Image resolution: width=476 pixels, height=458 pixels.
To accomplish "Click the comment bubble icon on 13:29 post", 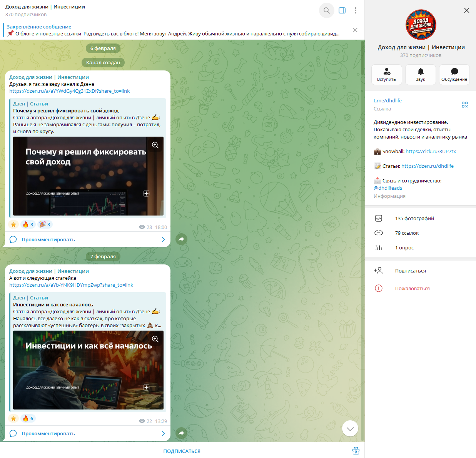I will (13, 433).
